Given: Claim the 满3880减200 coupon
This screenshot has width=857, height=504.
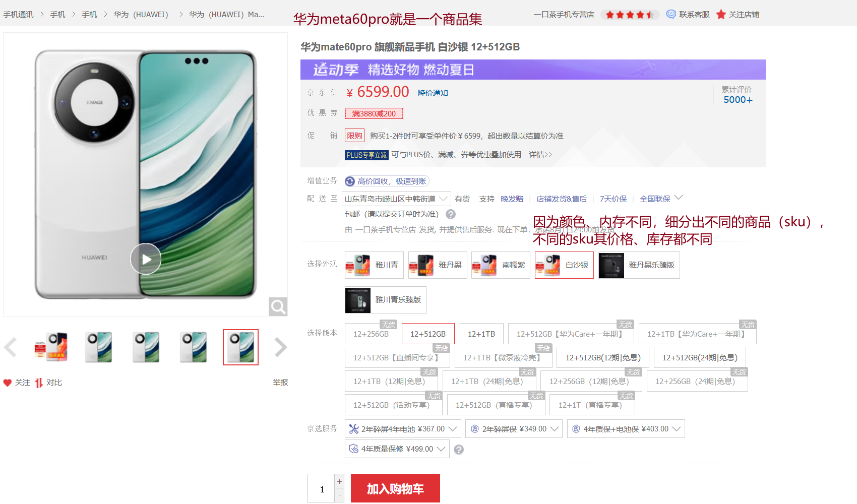Looking at the screenshot, I should pos(374,113).
